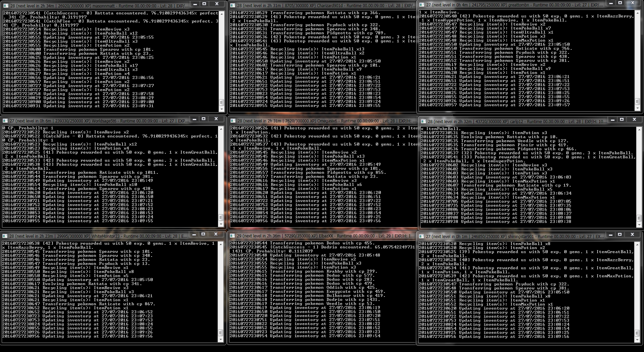This screenshot has width=644, height=352.
Task: Minimize the WhiteMonitor23 console window
Action: click(194, 234)
